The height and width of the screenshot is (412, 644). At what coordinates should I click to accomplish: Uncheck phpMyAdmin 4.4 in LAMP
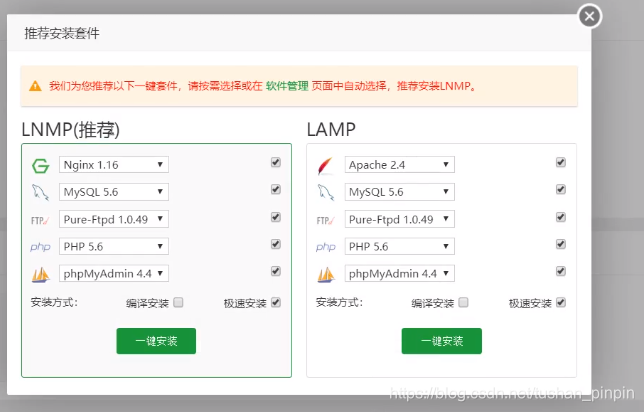click(561, 271)
